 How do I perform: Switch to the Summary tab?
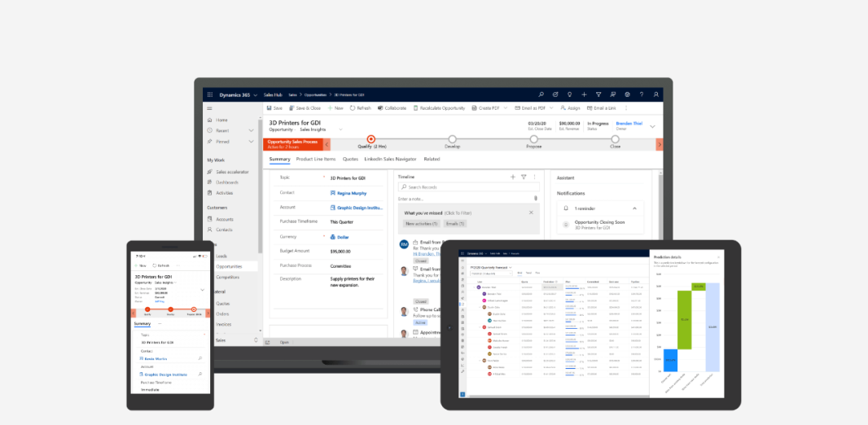[x=279, y=160]
